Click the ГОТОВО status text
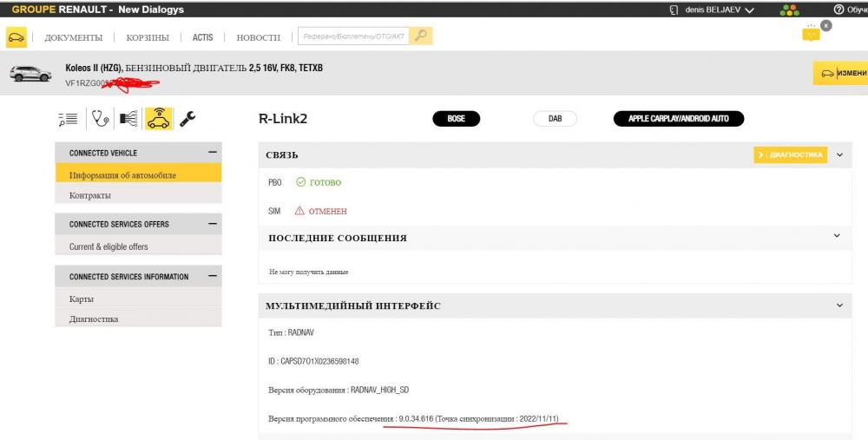Image resolution: width=868 pixels, height=440 pixels. click(325, 182)
